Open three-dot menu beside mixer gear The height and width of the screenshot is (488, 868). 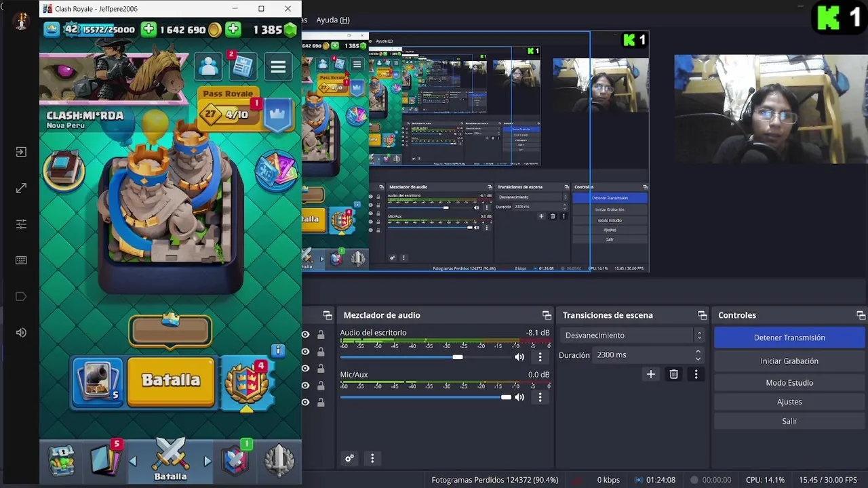[372, 458]
